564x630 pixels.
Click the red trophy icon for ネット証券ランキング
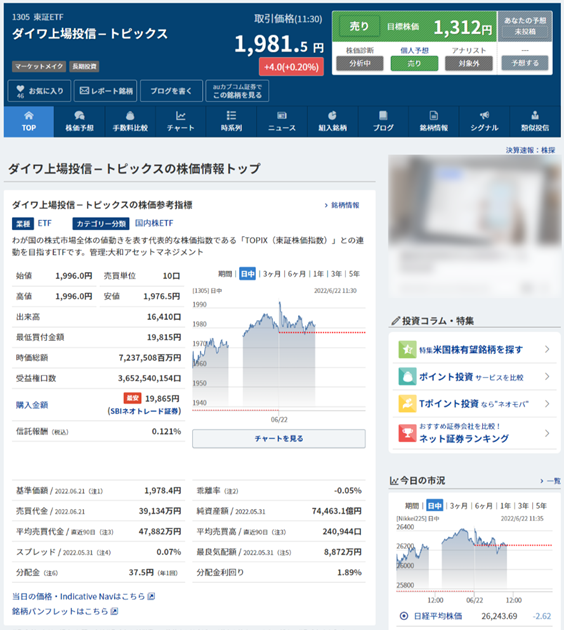pos(407,433)
